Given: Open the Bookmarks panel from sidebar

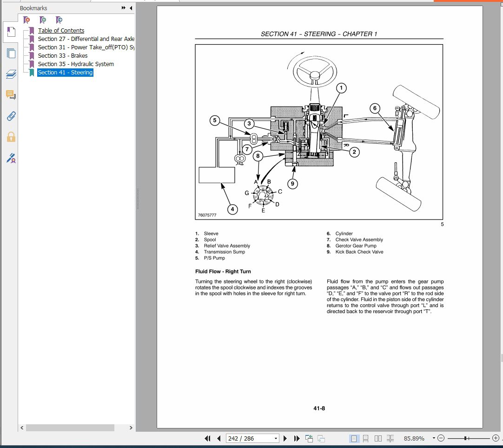Looking at the screenshot, I should click(11, 32).
